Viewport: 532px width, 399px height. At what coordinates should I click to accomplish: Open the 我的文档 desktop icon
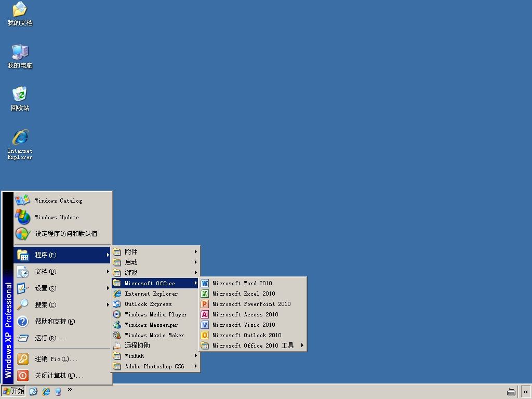20,14
